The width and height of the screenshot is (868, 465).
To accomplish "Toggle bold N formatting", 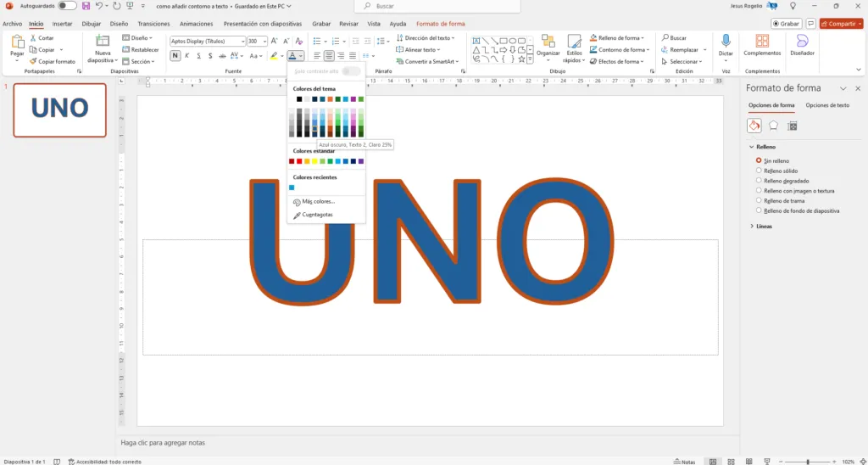I will pos(175,55).
